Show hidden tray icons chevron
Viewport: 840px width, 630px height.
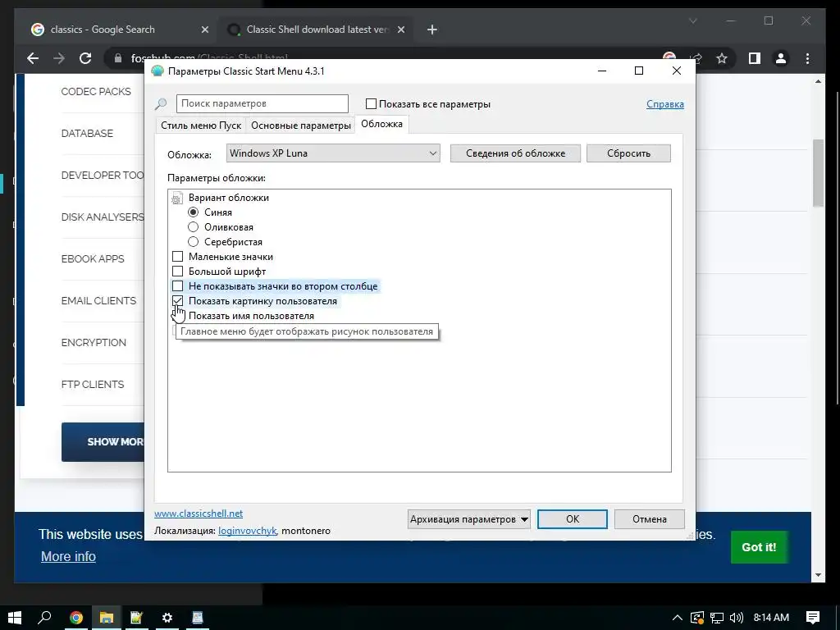677,618
